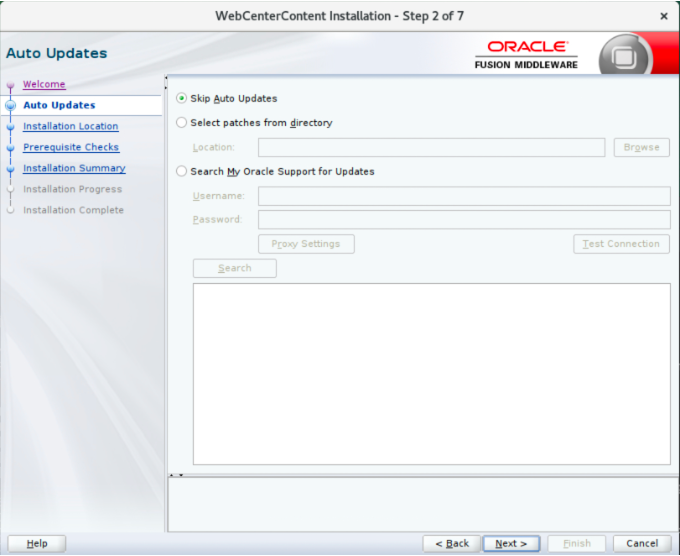Focus the Password input field
Screen dimensions: 680x556
pos(464,219)
